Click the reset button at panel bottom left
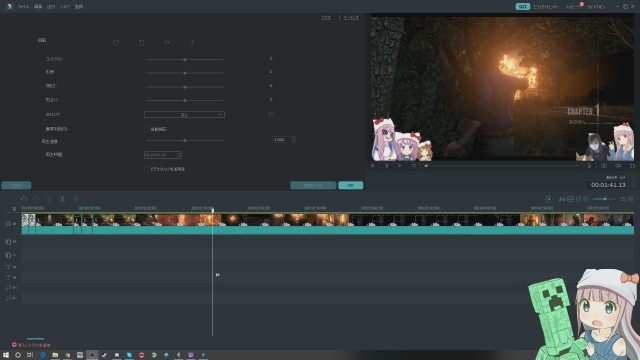The image size is (640, 360). click(x=16, y=185)
